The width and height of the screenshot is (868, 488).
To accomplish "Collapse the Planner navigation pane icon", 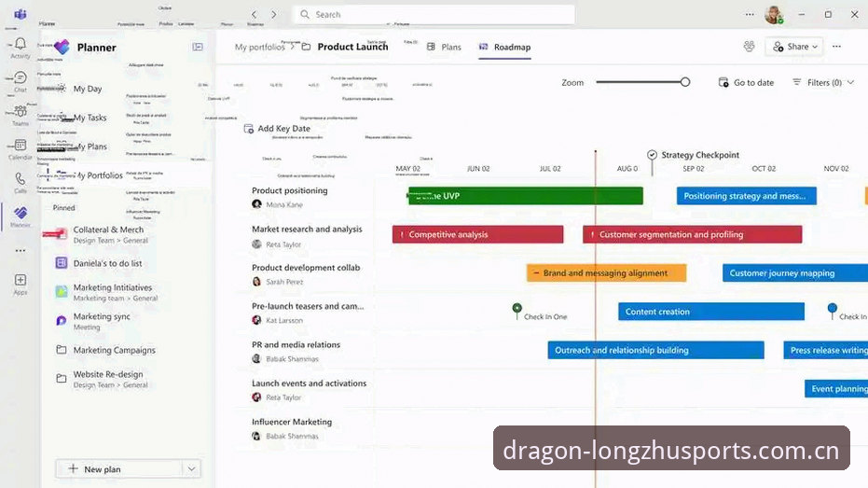I will tap(198, 47).
